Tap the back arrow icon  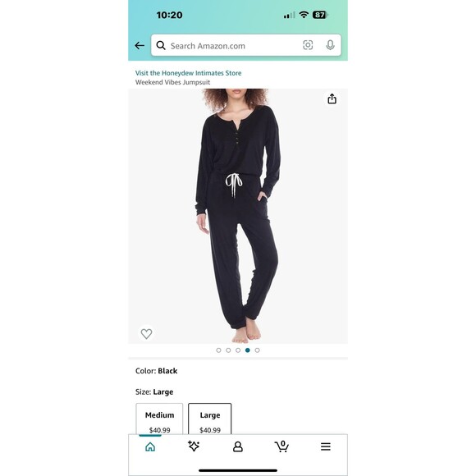140,45
